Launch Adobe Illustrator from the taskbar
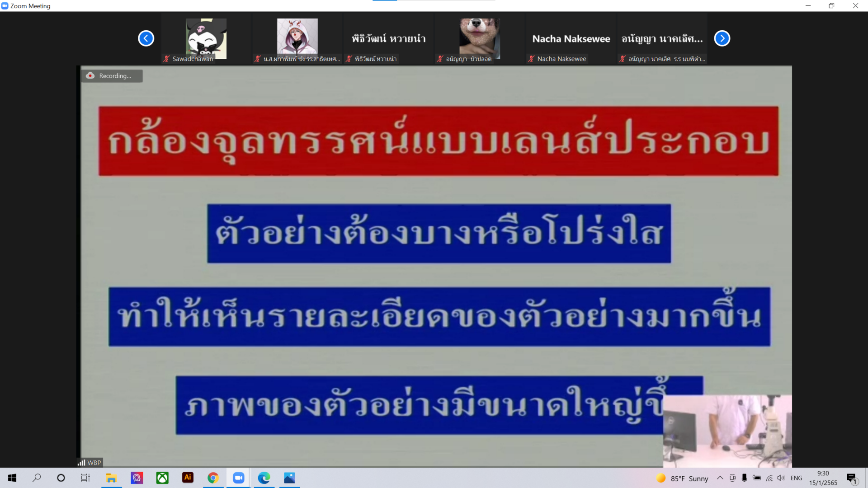 coord(188,478)
